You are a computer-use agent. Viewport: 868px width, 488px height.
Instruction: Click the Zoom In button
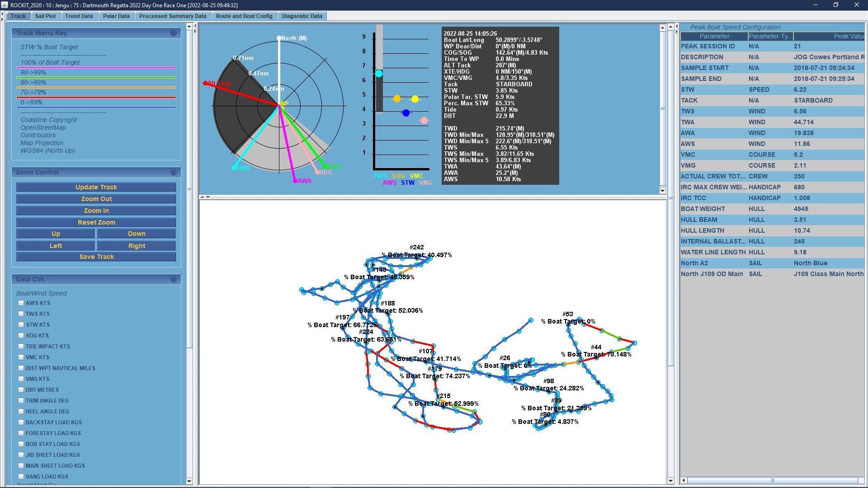coord(96,211)
